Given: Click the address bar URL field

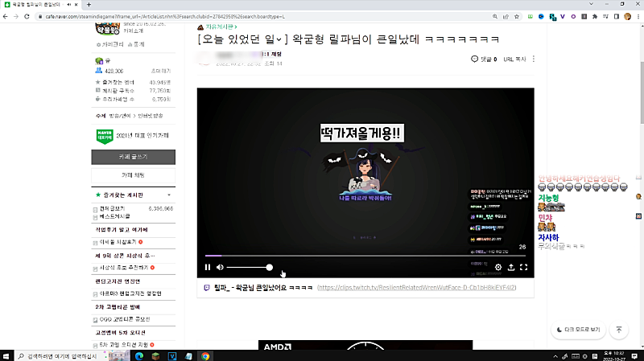Looking at the screenshot, I should coord(263,16).
